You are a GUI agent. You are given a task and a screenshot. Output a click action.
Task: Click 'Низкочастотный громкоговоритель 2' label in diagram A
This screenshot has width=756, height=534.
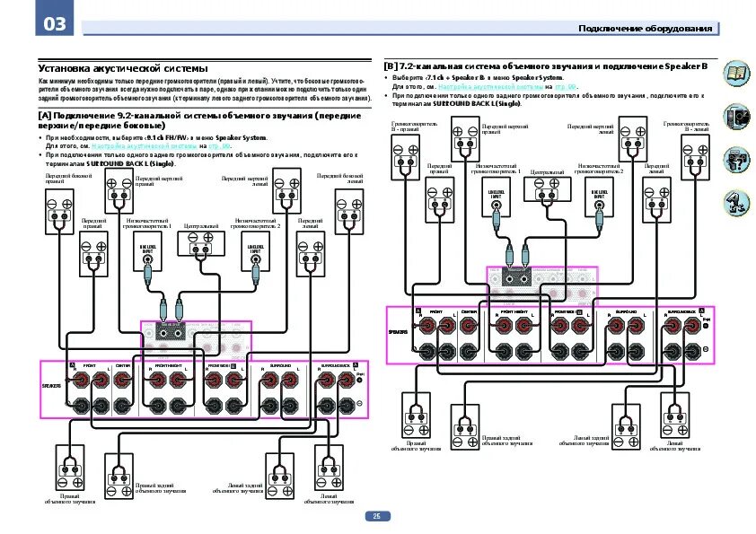[x=255, y=223]
